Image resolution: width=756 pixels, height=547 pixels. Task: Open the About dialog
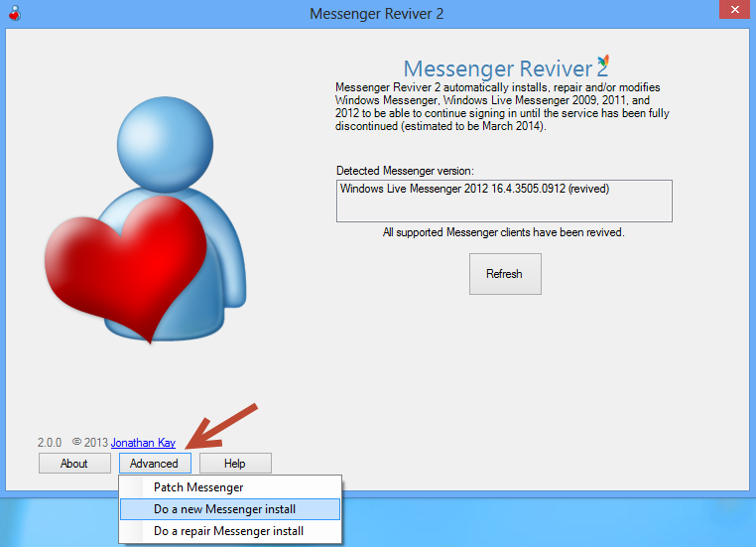coord(74,463)
